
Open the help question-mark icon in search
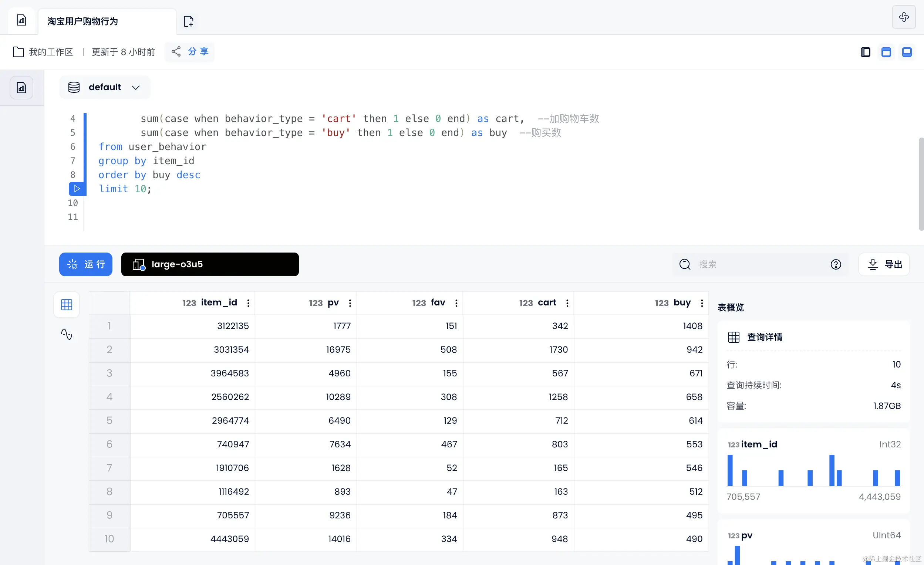836,264
